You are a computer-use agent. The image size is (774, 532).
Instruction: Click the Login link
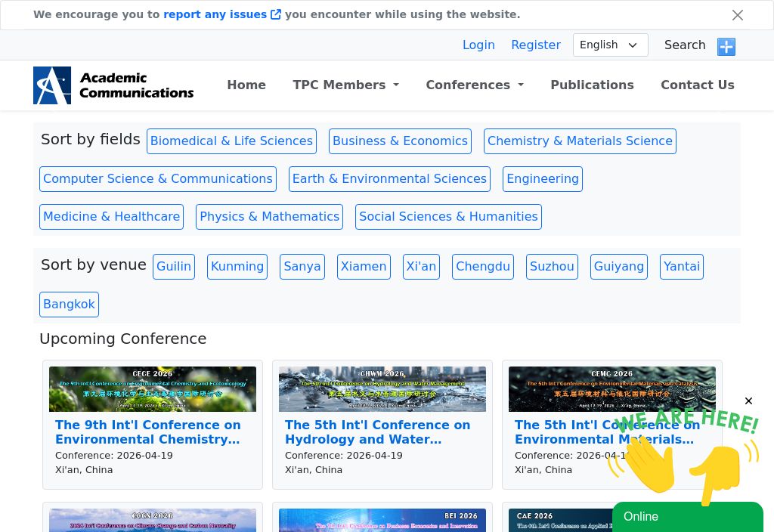point(478,45)
